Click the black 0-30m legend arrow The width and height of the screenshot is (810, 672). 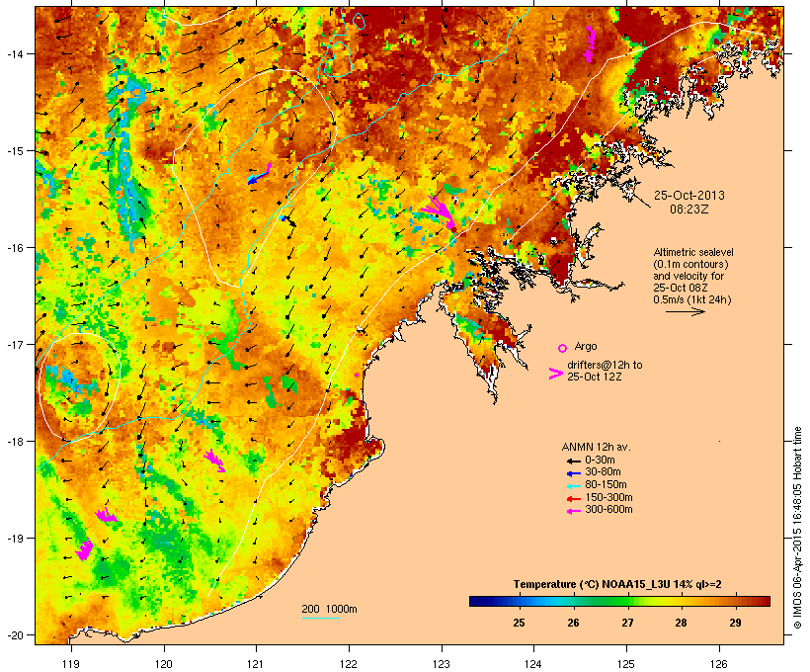[573, 461]
